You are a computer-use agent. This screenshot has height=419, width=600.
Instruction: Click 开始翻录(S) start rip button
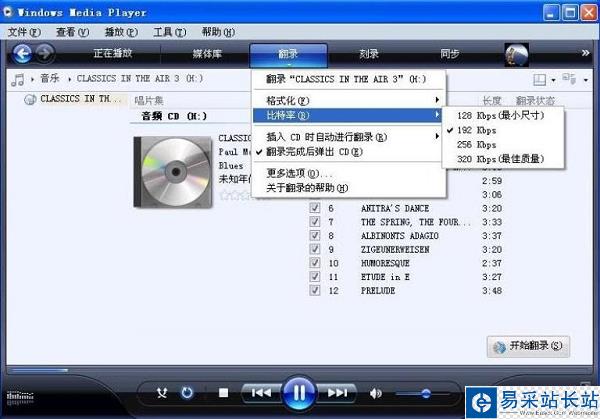coord(528,346)
